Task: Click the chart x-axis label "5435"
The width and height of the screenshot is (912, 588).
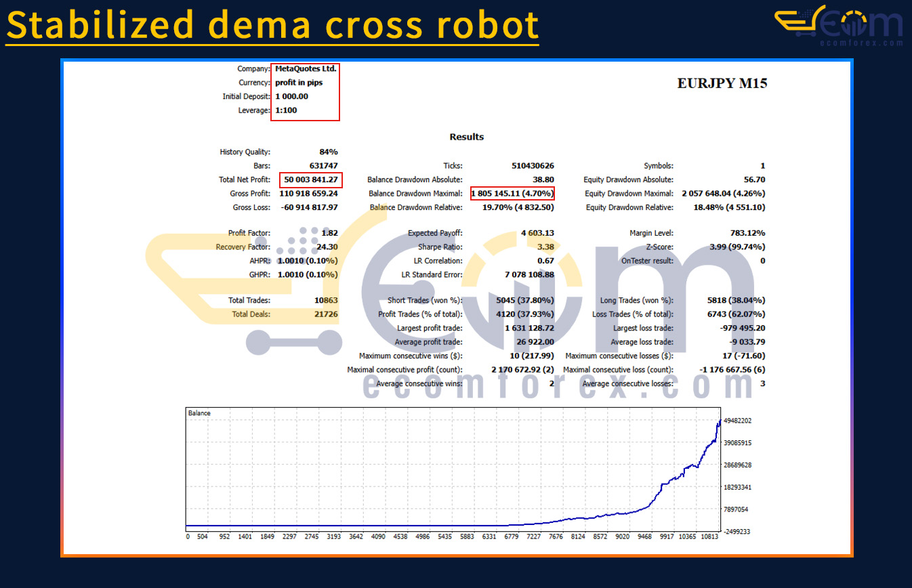Action: tap(444, 537)
